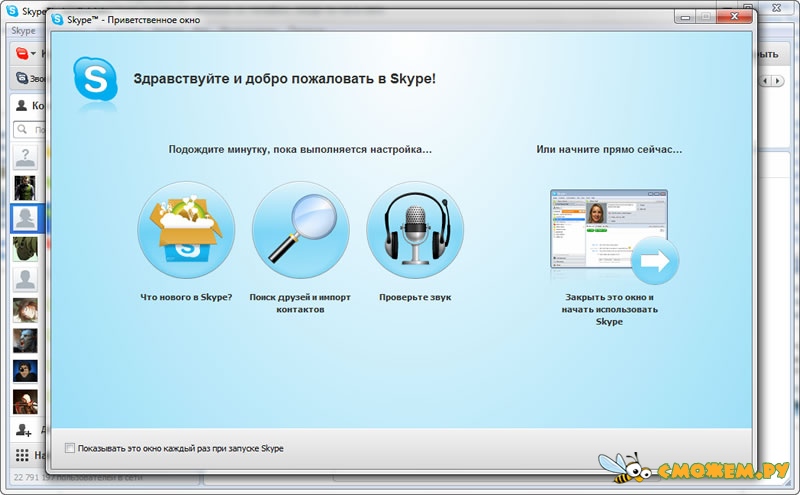Click the add contact icon in the background window

click(x=23, y=430)
